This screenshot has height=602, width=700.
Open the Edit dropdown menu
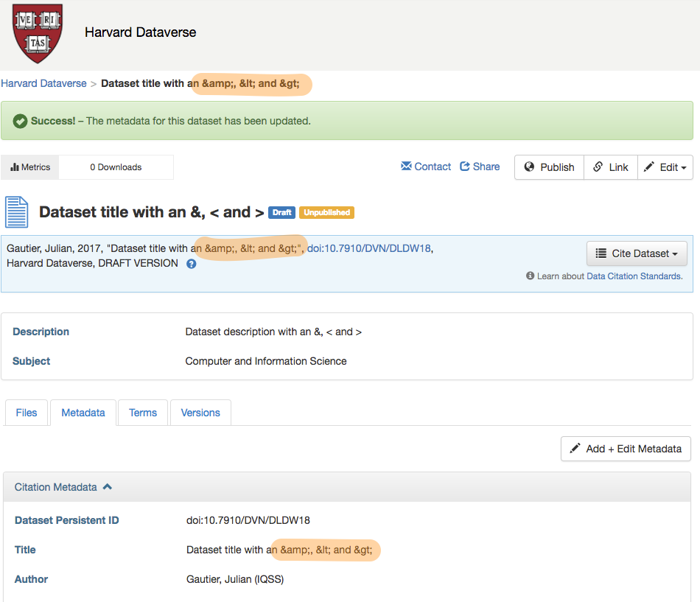[665, 167]
